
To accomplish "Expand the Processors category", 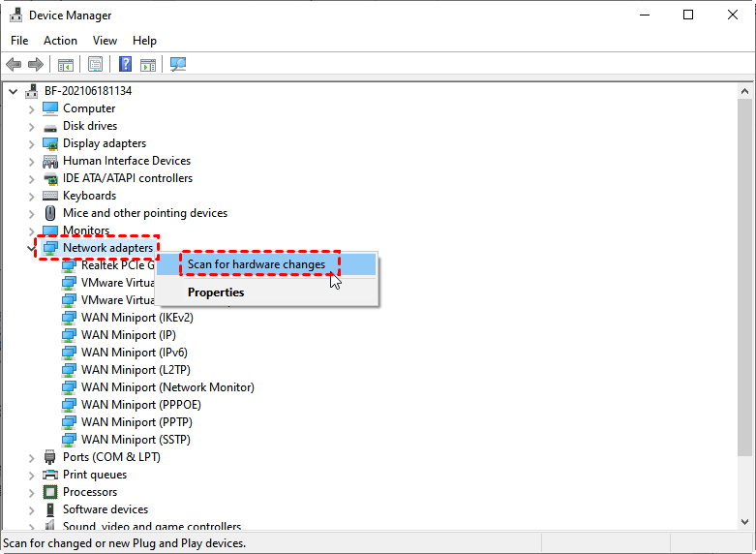I will tap(31, 493).
